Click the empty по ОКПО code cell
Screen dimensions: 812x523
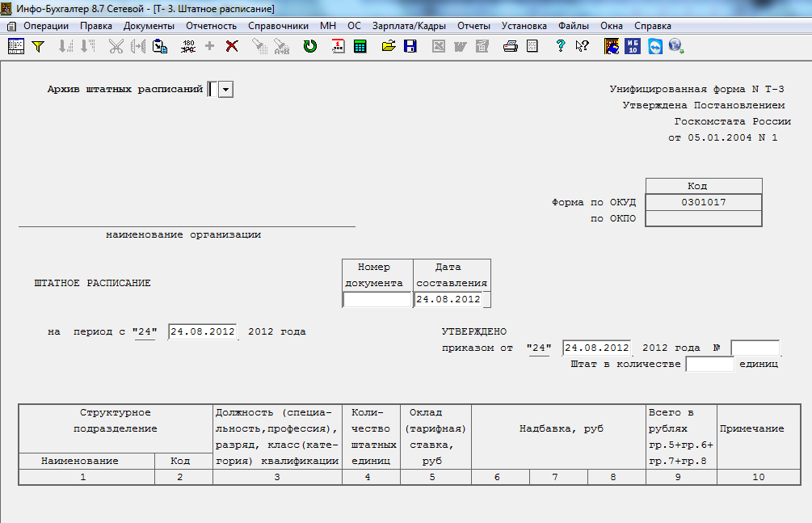coord(704,218)
